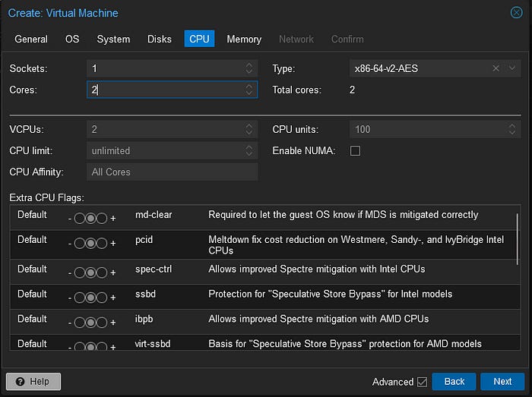Click the Extra CPU Flags scrollbar
The width and height of the screenshot is (532, 397).
(x=518, y=239)
